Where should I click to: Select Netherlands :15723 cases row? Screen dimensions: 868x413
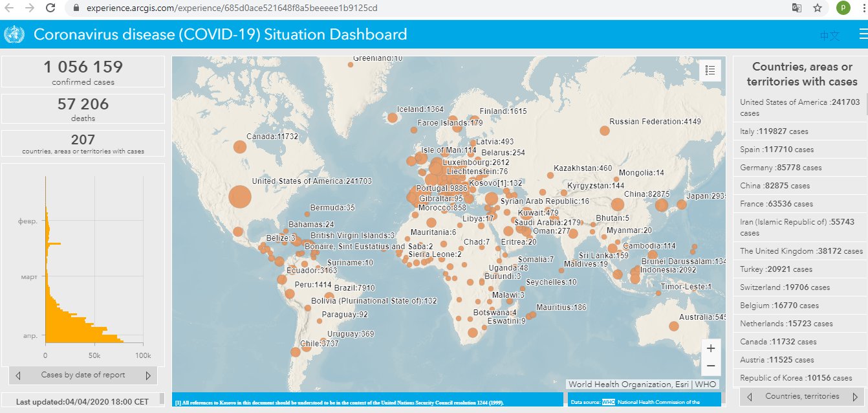[801, 324]
